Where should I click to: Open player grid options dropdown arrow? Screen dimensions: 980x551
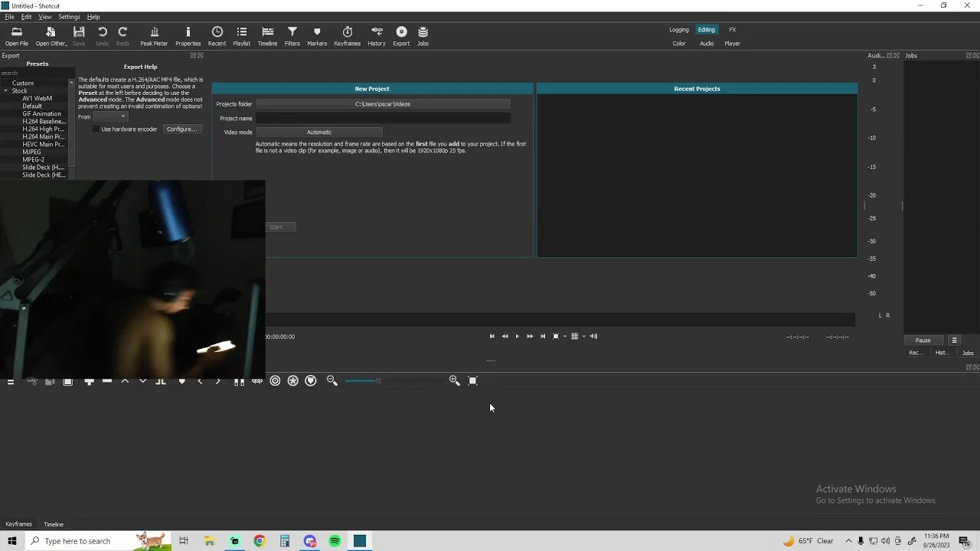[x=583, y=336]
